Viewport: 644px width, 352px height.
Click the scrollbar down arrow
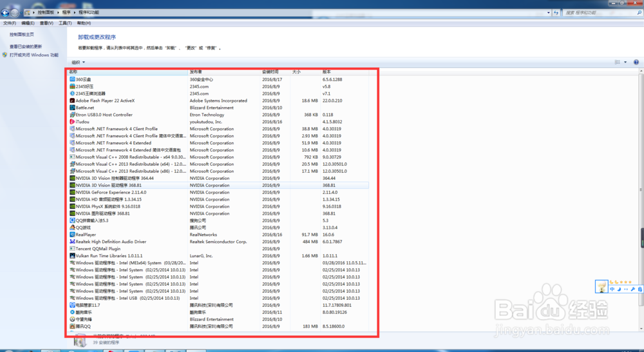(x=641, y=329)
